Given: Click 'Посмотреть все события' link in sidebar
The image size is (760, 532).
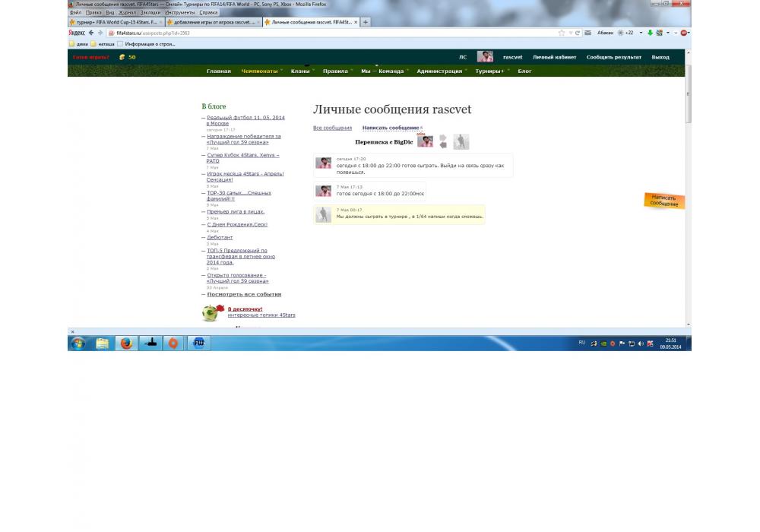Looking at the screenshot, I should pos(244,294).
